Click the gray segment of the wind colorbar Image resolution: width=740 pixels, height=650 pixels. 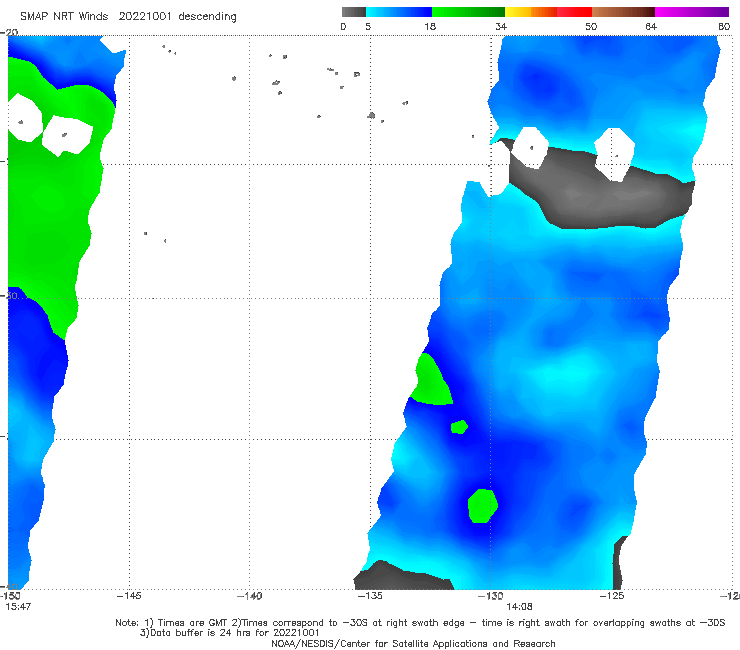pyautogui.click(x=354, y=12)
